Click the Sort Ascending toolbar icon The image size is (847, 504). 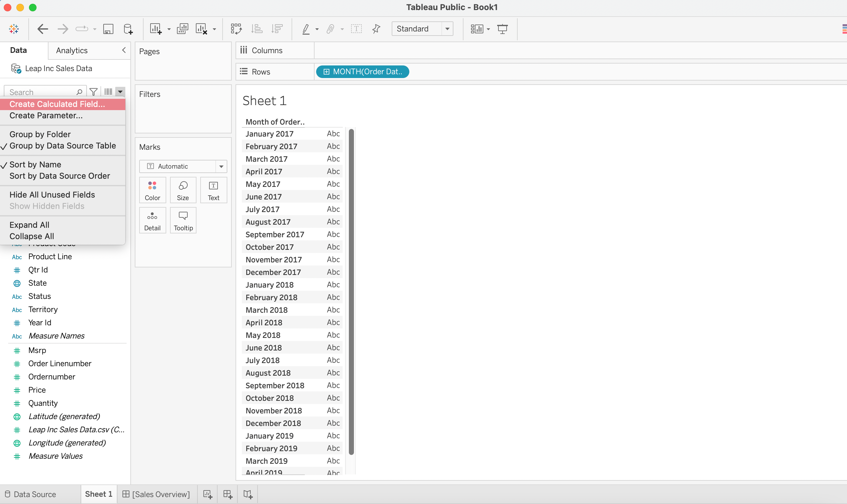tap(257, 29)
